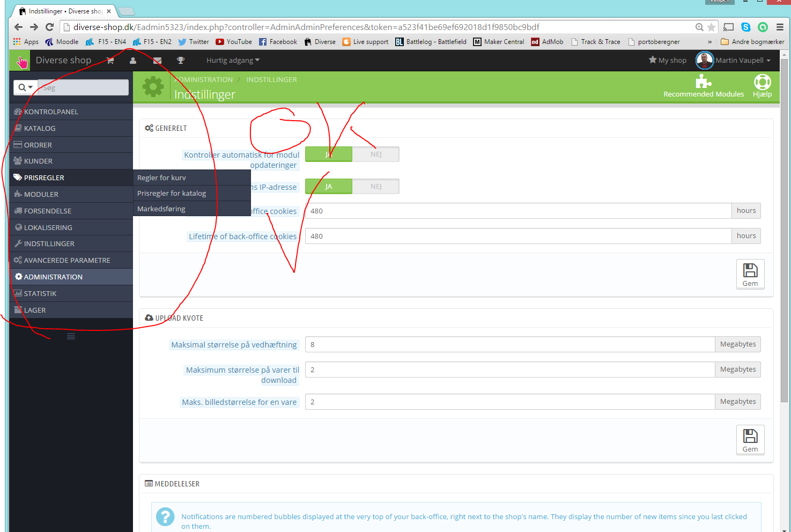The image size is (791, 532).
Task: Click Maksimal størrelse på vedhæftning field
Action: pos(510,344)
